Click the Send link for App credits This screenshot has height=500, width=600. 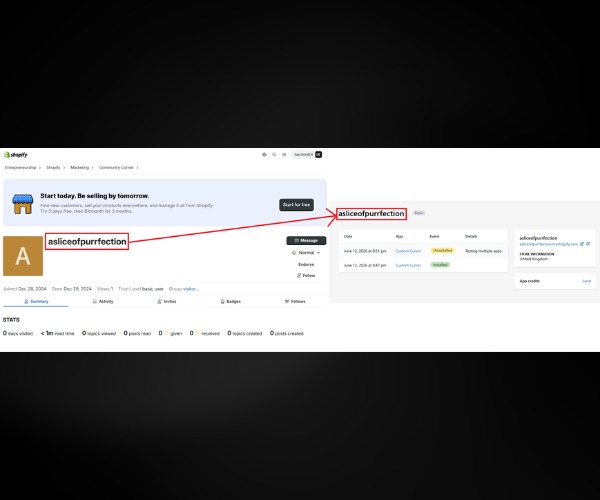587,281
